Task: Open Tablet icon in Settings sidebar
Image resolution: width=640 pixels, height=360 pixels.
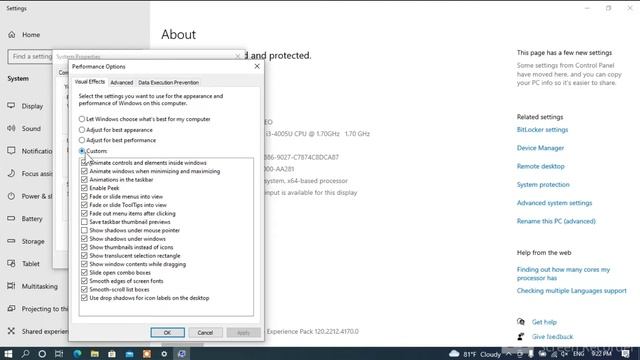Action: click(11, 264)
